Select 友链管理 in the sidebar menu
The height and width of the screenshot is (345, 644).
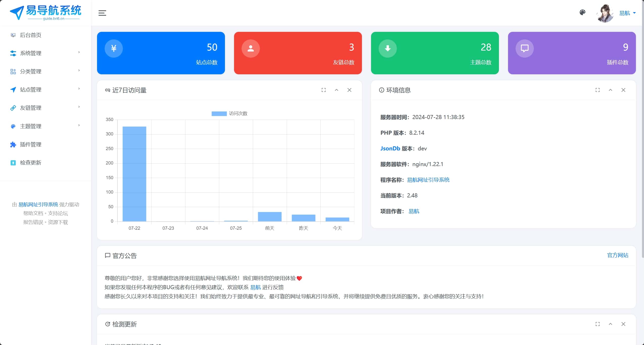tap(31, 108)
